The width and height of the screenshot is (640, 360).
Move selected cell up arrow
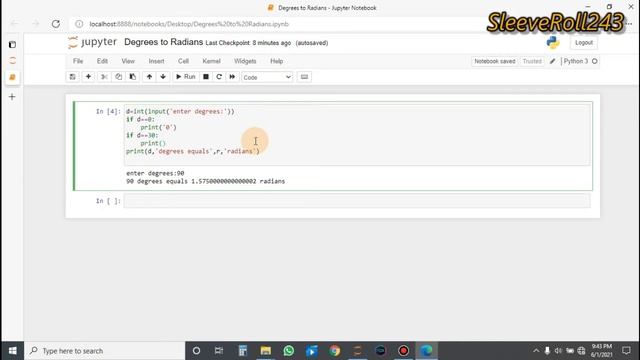click(x=149, y=77)
